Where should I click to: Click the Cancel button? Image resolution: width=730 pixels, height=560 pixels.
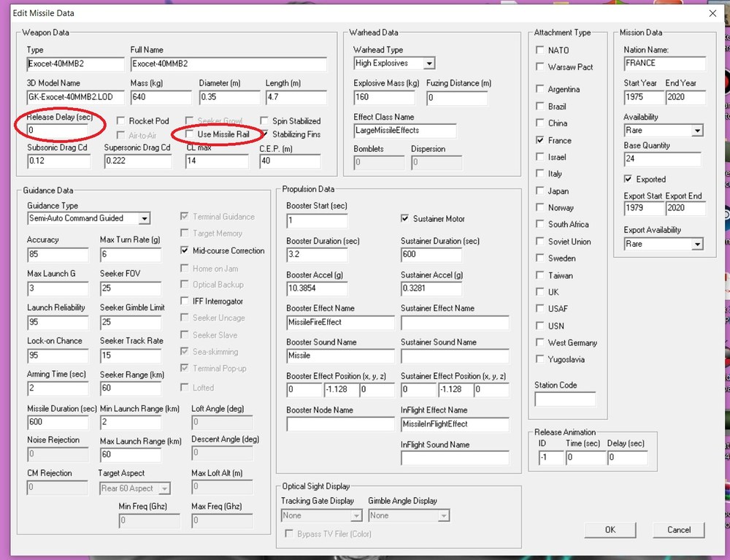point(679,530)
